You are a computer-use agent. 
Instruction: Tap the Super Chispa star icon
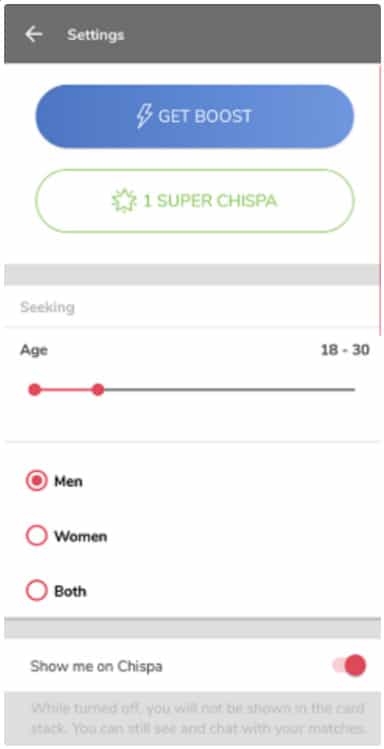tap(124, 201)
